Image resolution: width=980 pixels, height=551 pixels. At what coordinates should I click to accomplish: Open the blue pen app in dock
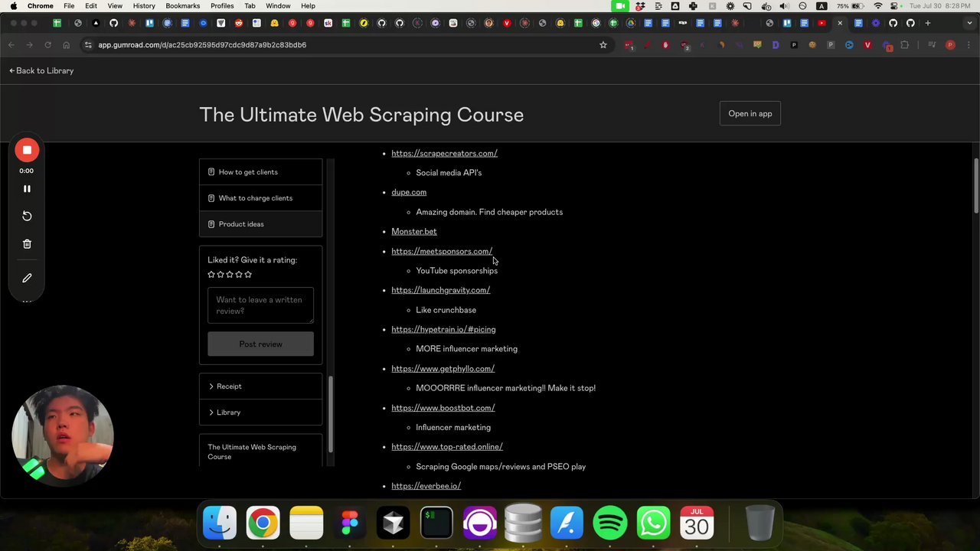[567, 523]
